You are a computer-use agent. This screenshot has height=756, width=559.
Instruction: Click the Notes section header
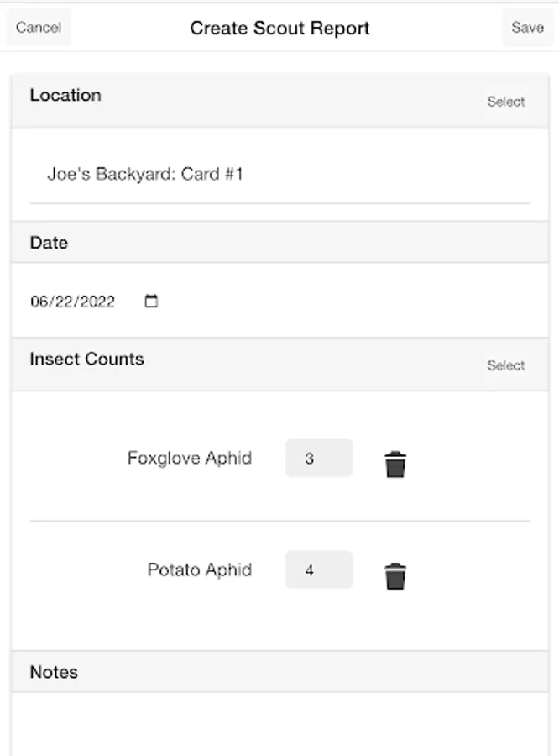[x=54, y=672]
